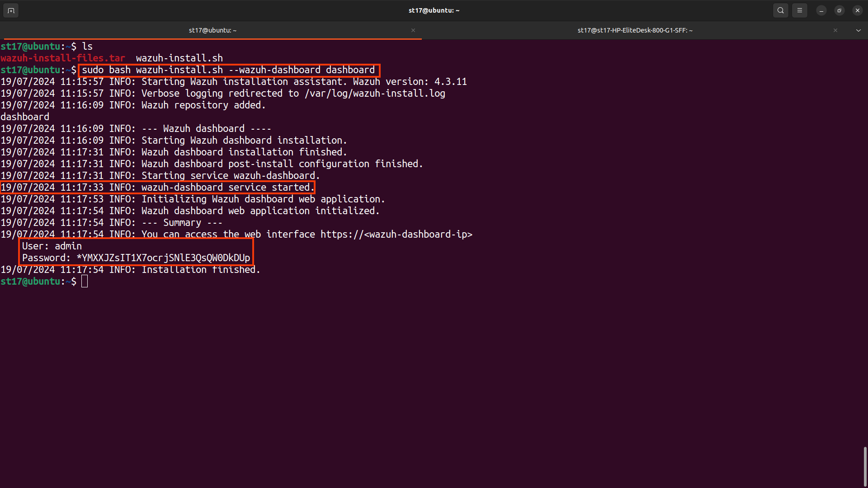Click the https://<wazuh-dashboard-ip> URL text
868x488 pixels.
point(396,235)
